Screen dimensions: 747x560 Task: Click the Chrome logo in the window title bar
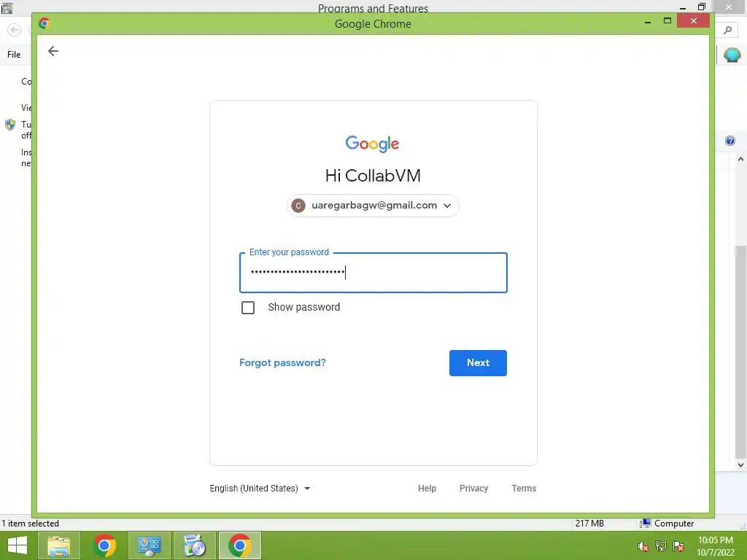pyautogui.click(x=44, y=23)
